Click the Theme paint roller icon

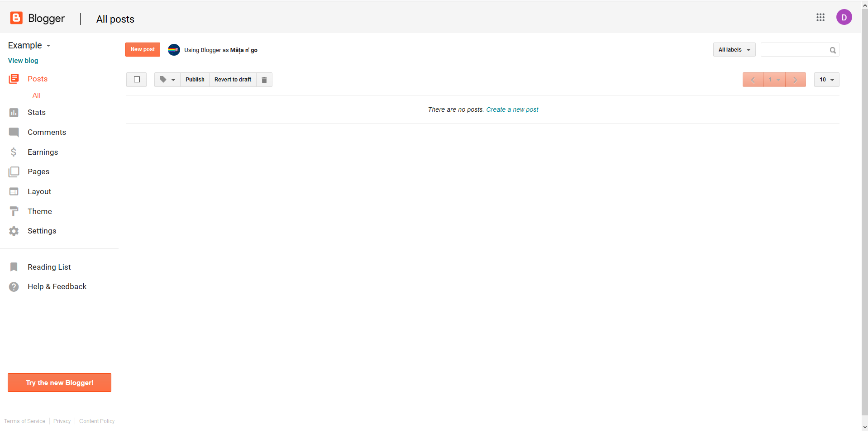14,211
